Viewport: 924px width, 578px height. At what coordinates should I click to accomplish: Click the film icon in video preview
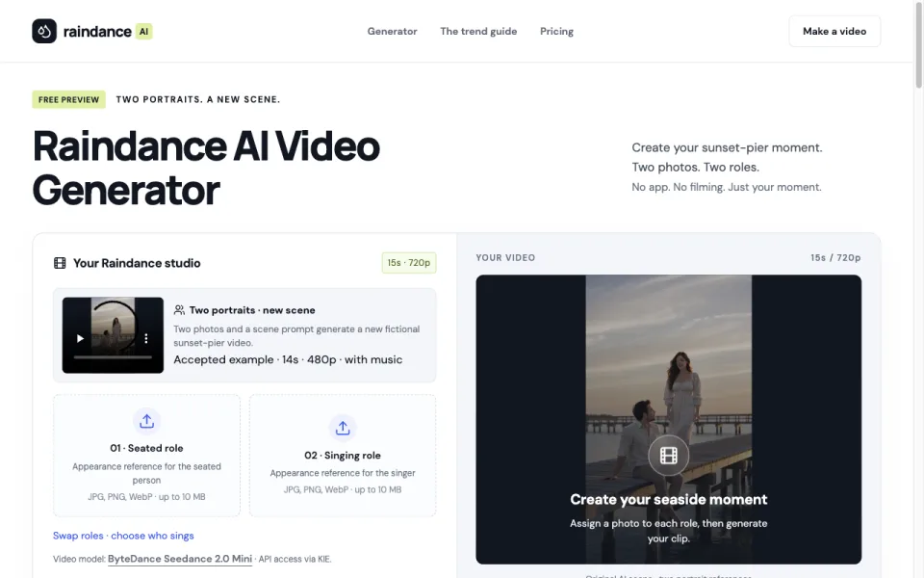pyautogui.click(x=668, y=456)
